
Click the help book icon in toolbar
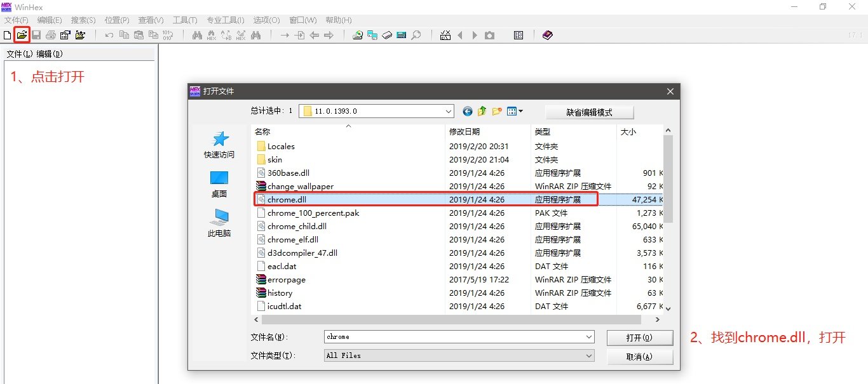click(548, 35)
